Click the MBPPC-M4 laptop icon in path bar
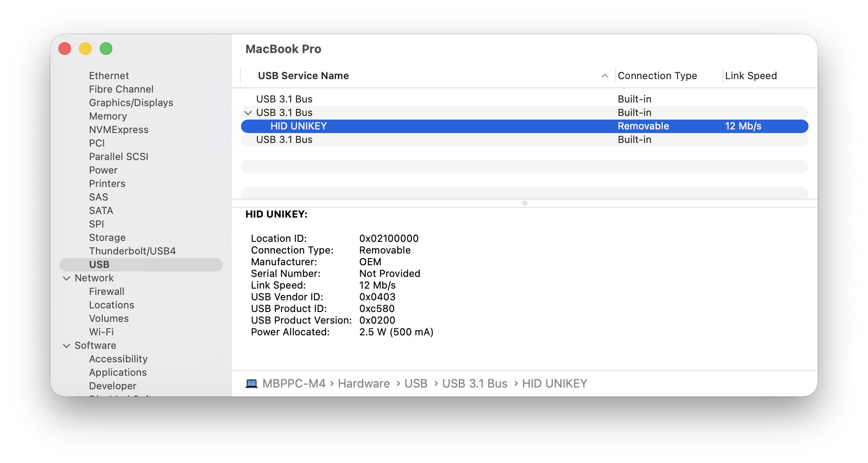The width and height of the screenshot is (868, 463). coord(252,383)
